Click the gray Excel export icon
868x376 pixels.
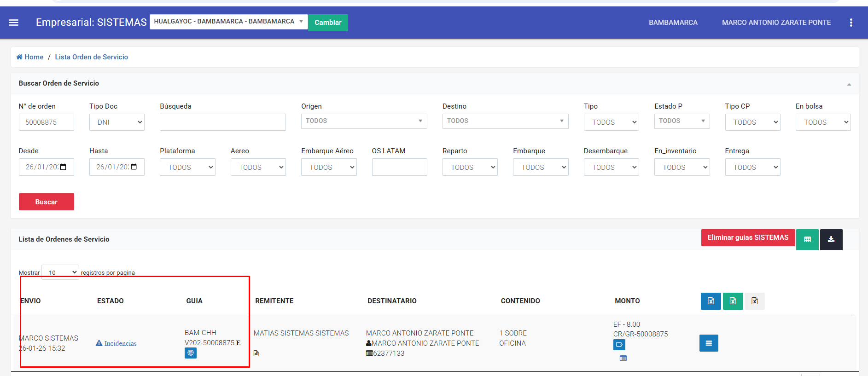[x=755, y=301]
